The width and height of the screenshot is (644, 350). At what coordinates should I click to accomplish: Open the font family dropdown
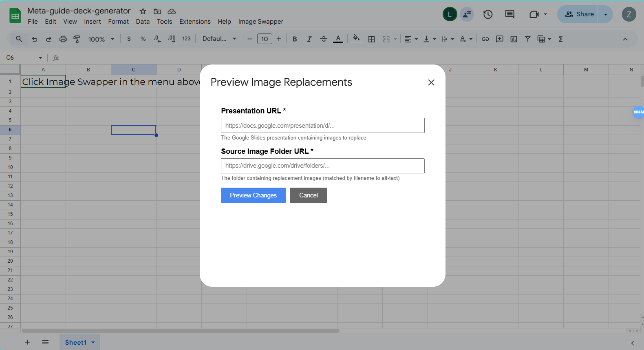219,39
